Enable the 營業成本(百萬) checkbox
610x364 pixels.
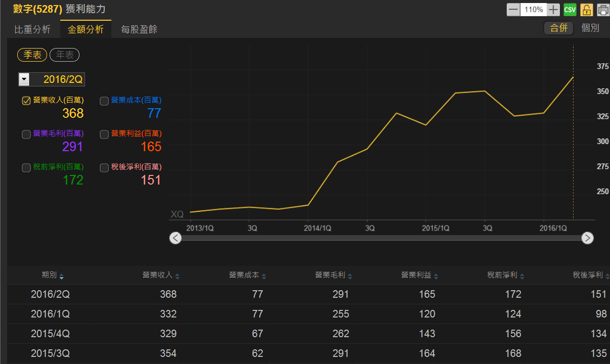(x=104, y=101)
